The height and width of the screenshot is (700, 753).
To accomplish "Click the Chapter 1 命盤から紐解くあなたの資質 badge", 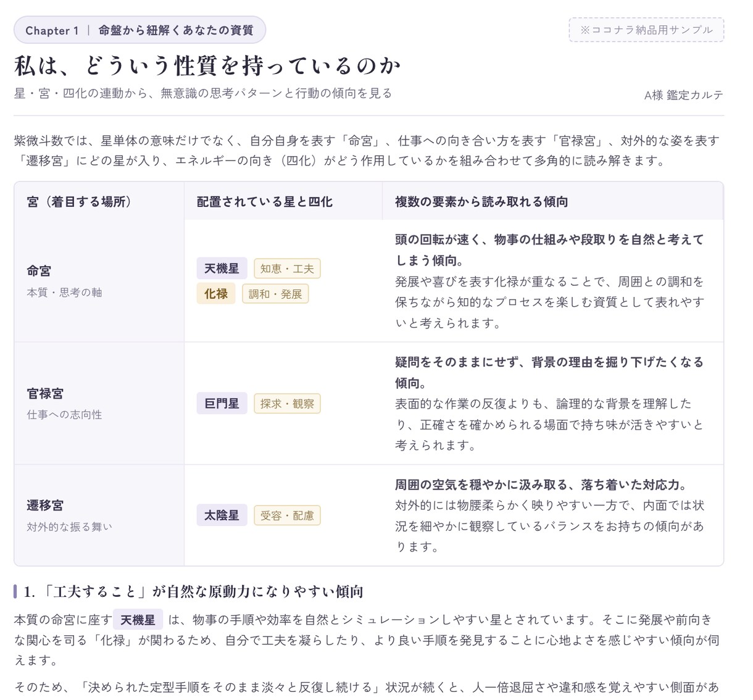I will (139, 30).
